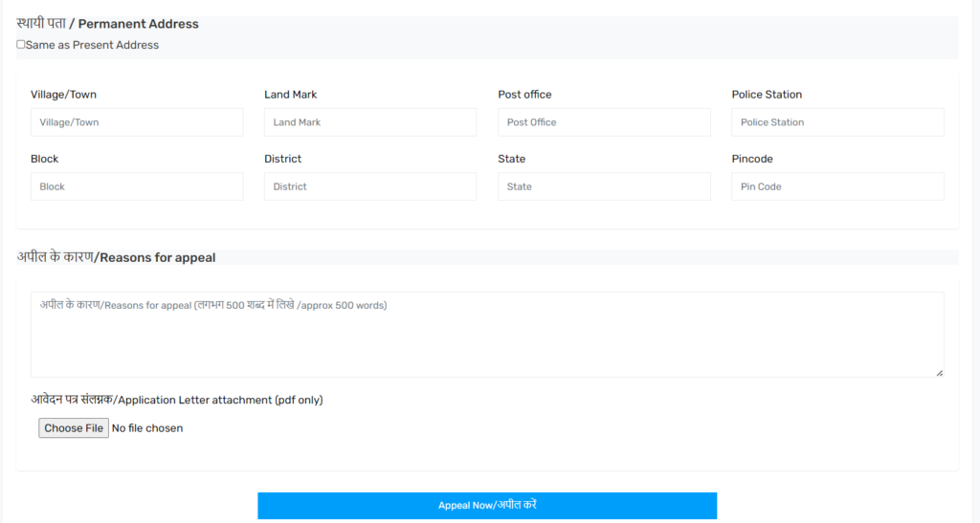Focus the Reasons for appeal text area
This screenshot has width=980, height=523.
point(487,335)
